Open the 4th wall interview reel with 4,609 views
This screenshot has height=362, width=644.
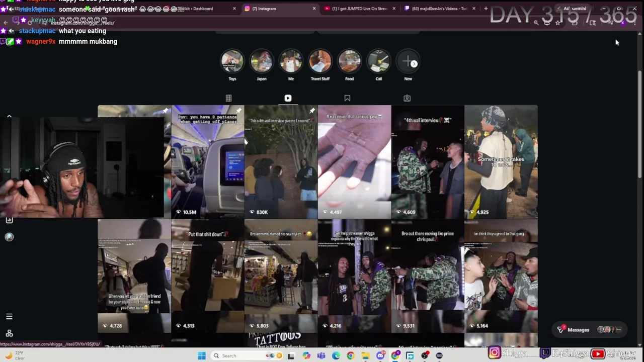click(428, 162)
